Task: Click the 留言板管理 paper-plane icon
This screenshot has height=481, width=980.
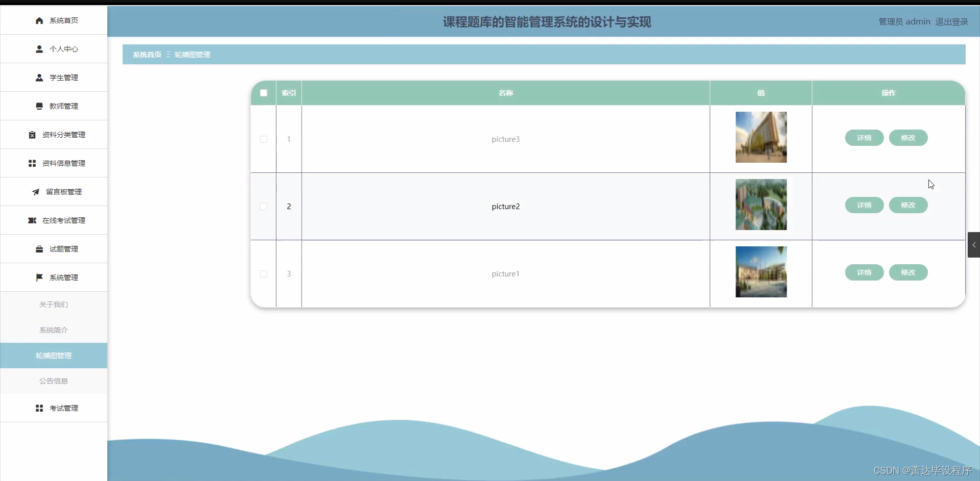Action: [35, 192]
